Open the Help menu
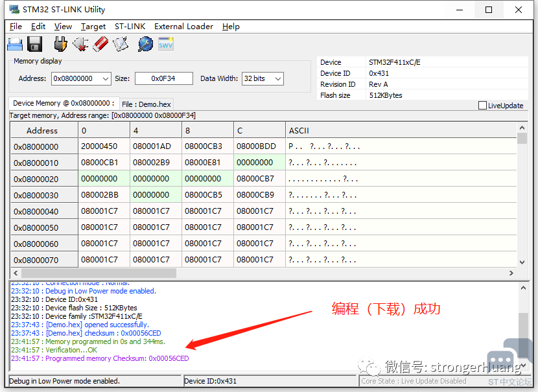The image size is (538, 392). coord(231,27)
